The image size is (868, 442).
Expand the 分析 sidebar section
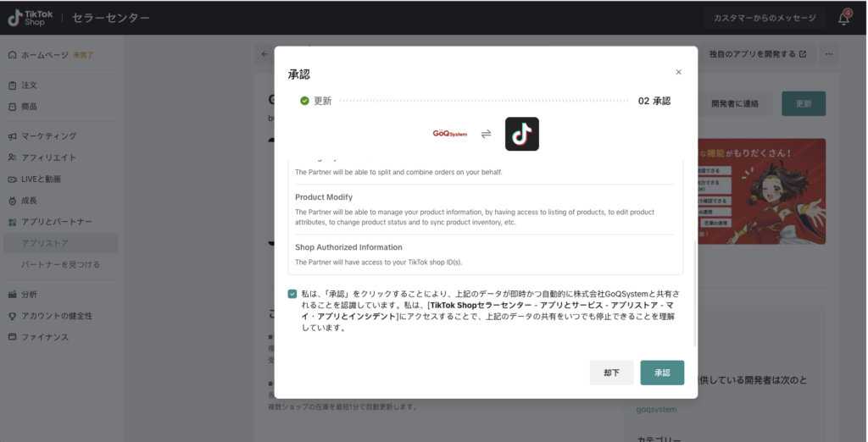click(29, 295)
